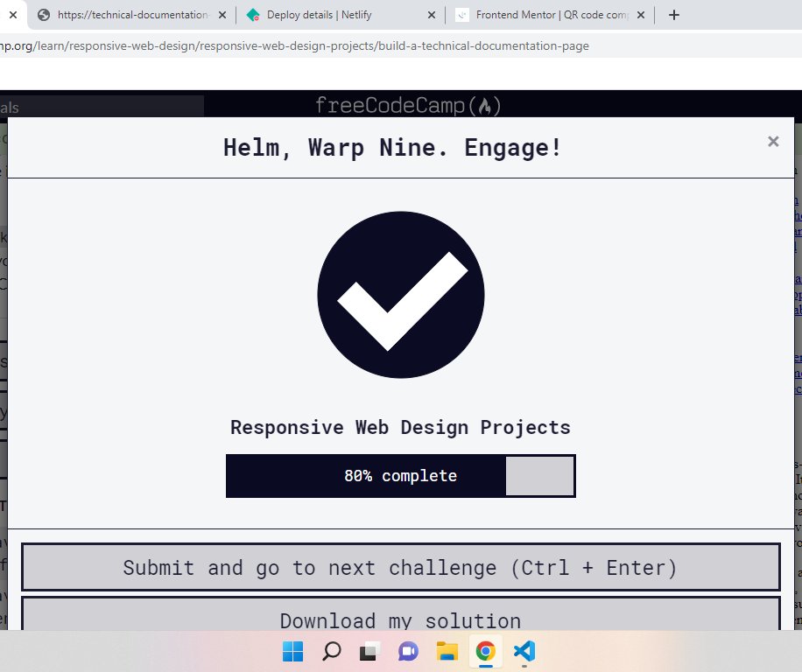
Task: Open Teams Chat from taskbar
Action: [408, 652]
